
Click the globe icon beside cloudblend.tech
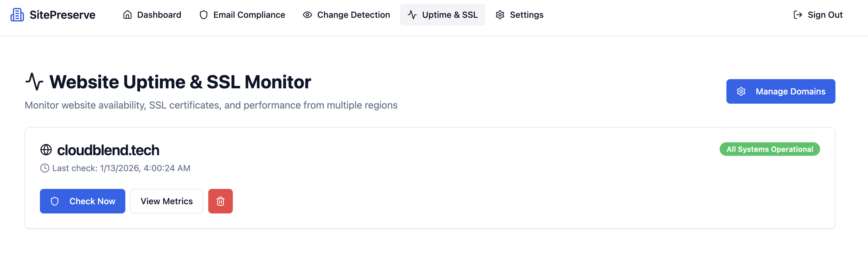pyautogui.click(x=46, y=150)
